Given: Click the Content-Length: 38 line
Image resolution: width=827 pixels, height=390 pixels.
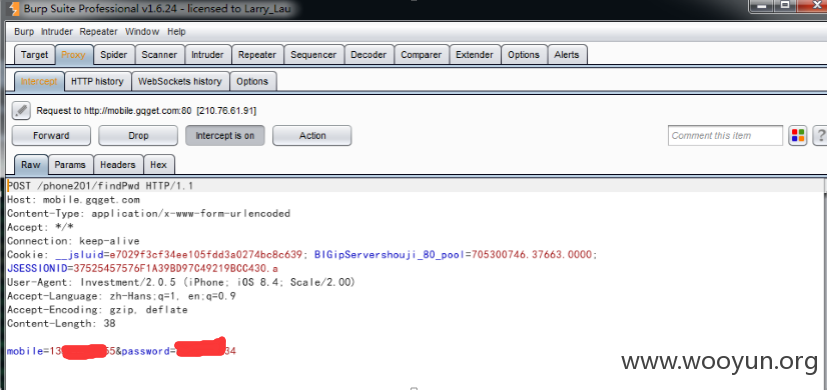Looking at the screenshot, I should pyautogui.click(x=61, y=324).
